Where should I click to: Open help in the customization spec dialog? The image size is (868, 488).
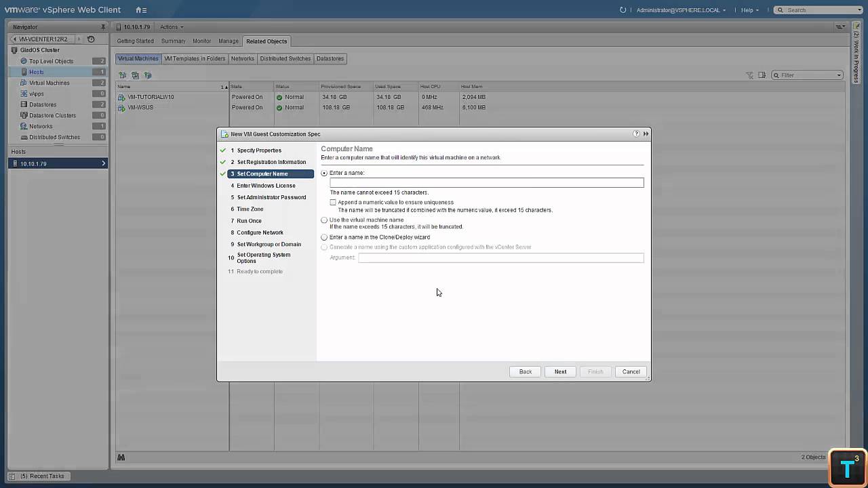(636, 134)
